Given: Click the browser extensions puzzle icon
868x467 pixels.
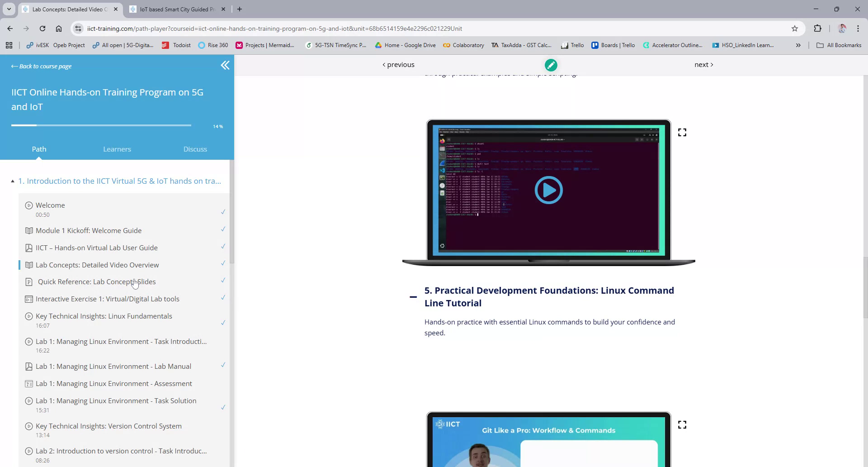Looking at the screenshot, I should (x=818, y=28).
